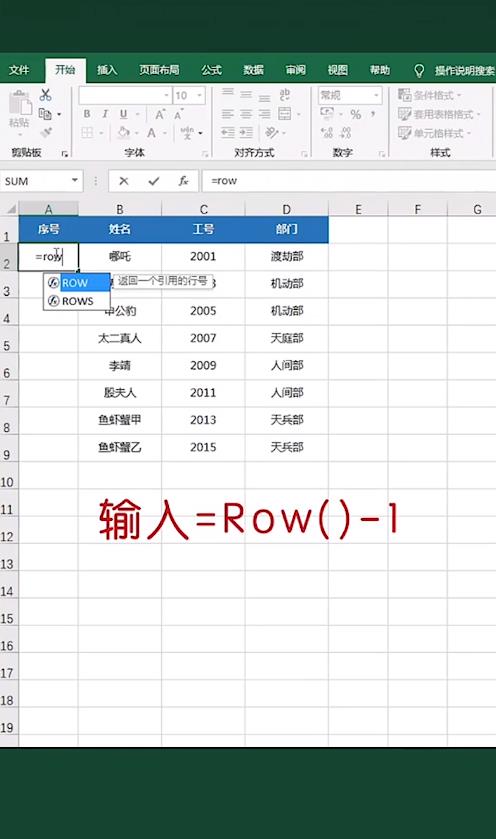496x839 pixels.
Task: Click in the formula bar showing =row
Action: tap(349, 181)
